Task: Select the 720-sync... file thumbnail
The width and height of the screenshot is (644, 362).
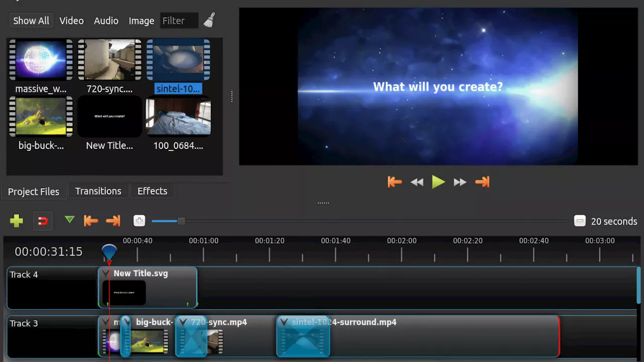Action: tap(110, 60)
